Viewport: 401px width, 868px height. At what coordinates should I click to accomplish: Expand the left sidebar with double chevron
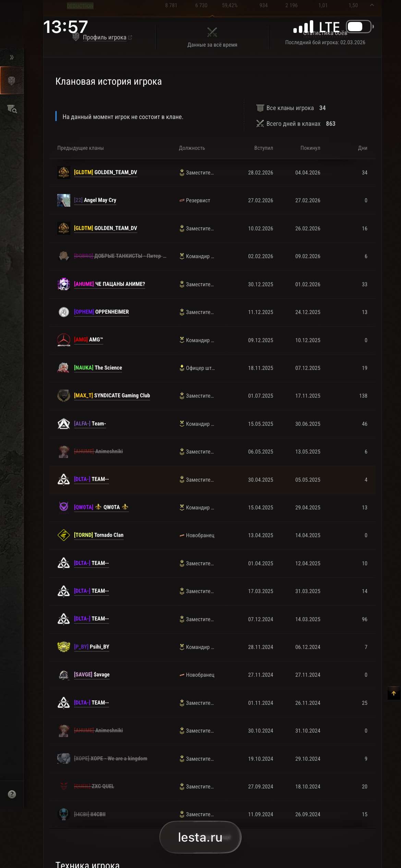click(12, 57)
